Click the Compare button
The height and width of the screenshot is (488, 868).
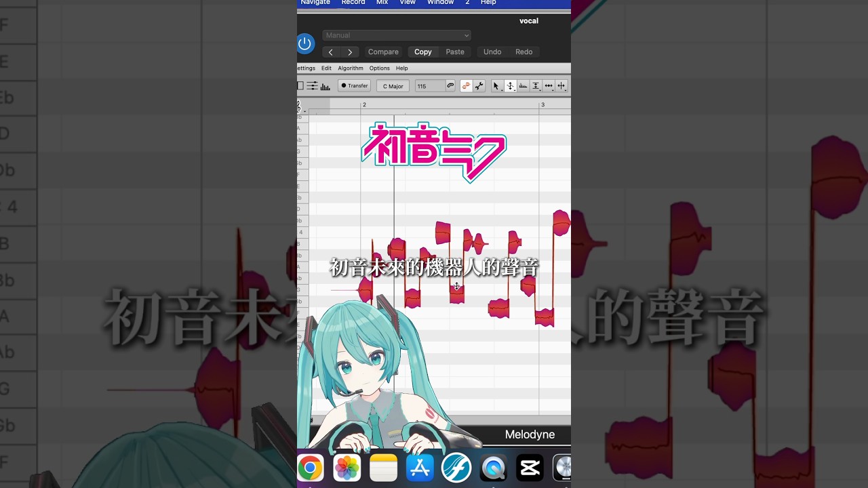383,52
